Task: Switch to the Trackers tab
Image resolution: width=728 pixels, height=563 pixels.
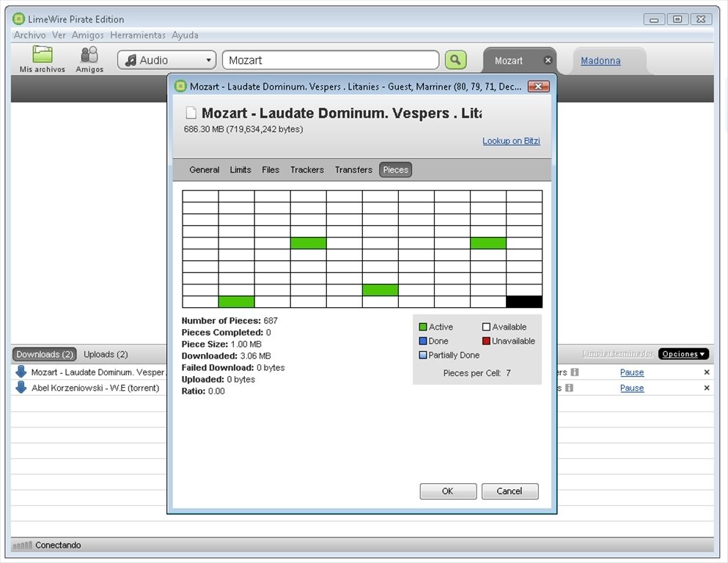Action: (x=307, y=170)
